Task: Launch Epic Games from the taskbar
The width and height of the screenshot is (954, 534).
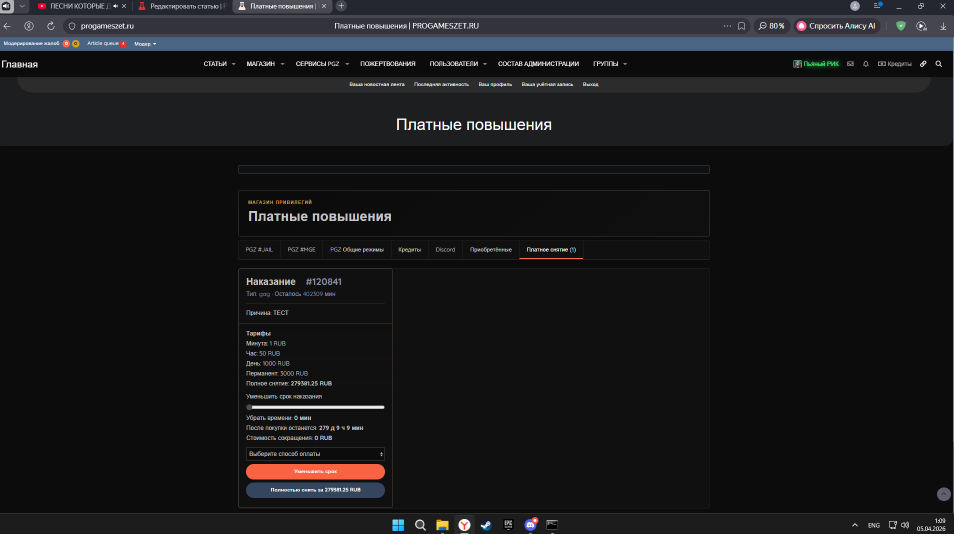Action: [509, 524]
